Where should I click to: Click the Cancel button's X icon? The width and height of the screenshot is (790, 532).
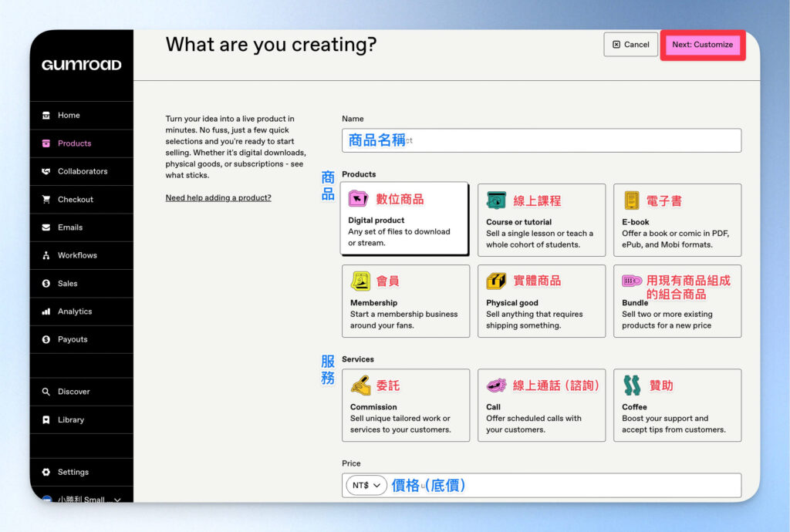pyautogui.click(x=616, y=44)
